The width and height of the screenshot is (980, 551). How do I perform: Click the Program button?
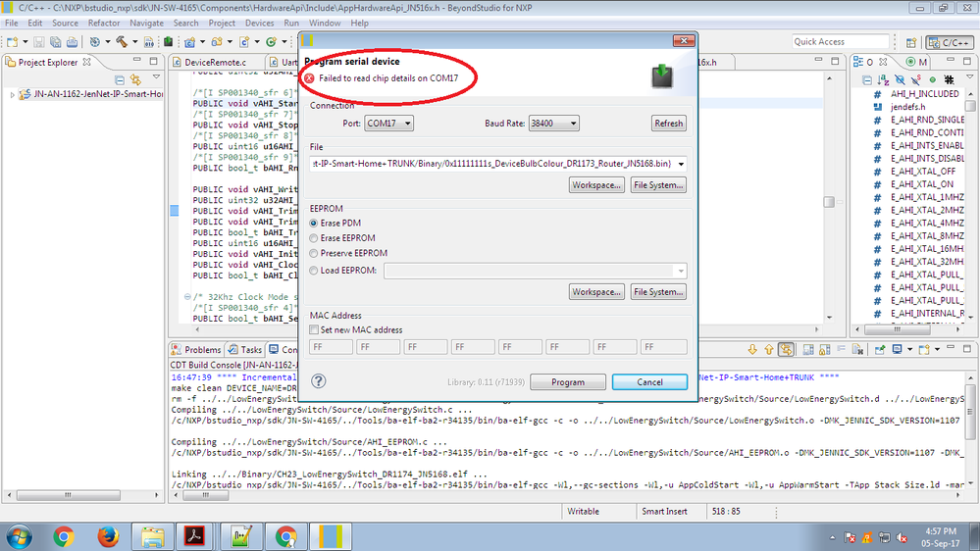568,381
